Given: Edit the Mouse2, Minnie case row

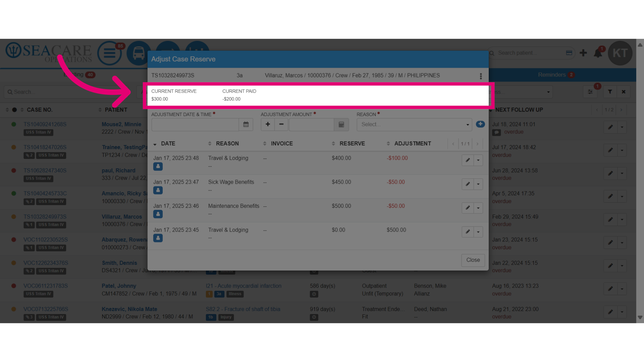Looking at the screenshot, I should [610, 127].
